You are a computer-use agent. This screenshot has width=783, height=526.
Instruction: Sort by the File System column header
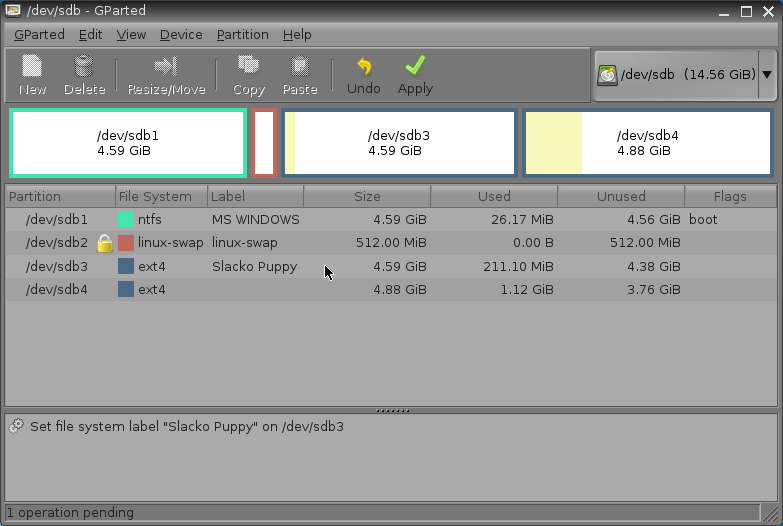point(161,196)
